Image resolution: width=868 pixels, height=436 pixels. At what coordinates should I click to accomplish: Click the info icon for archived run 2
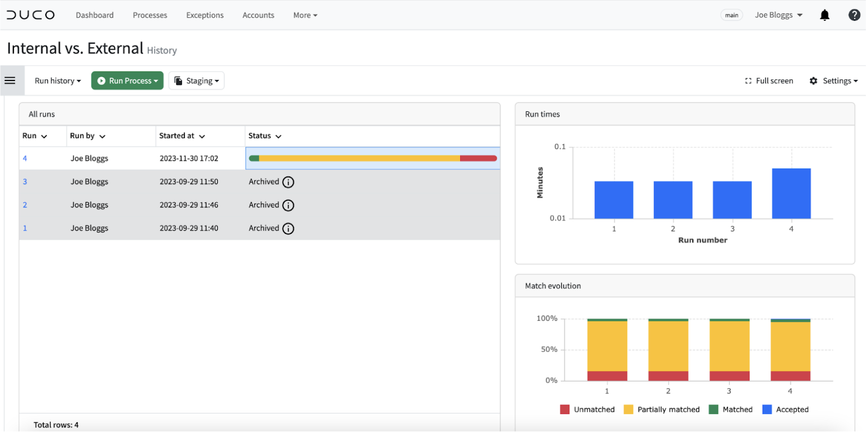(x=289, y=206)
